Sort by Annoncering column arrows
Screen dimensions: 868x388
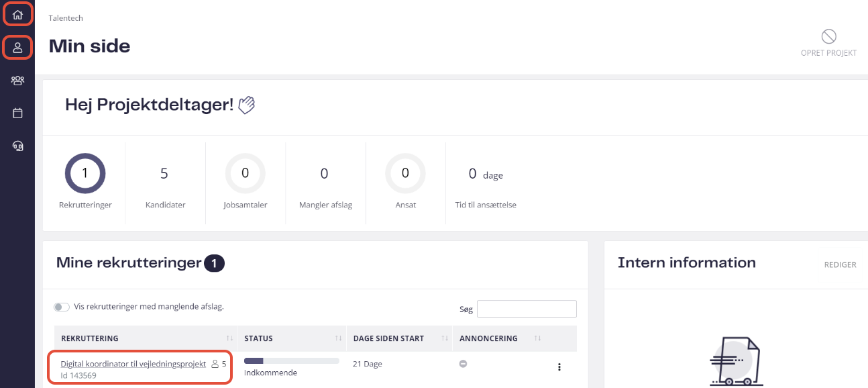coord(538,338)
